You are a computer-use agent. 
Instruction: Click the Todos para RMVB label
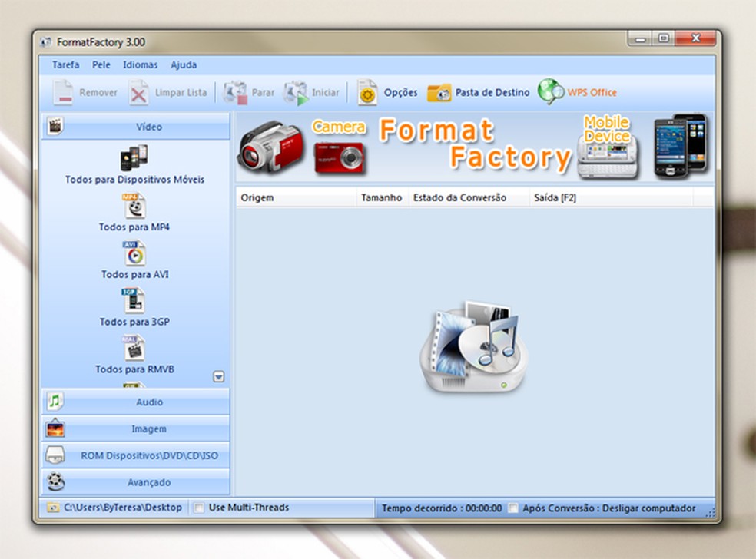point(134,369)
